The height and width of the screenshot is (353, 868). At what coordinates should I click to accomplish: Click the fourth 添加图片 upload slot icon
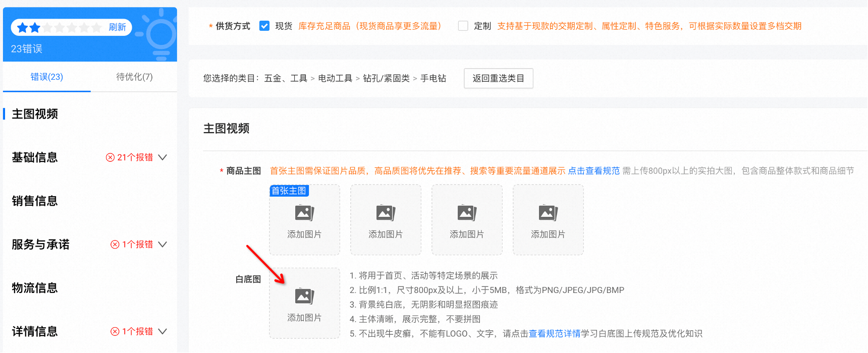tap(548, 213)
